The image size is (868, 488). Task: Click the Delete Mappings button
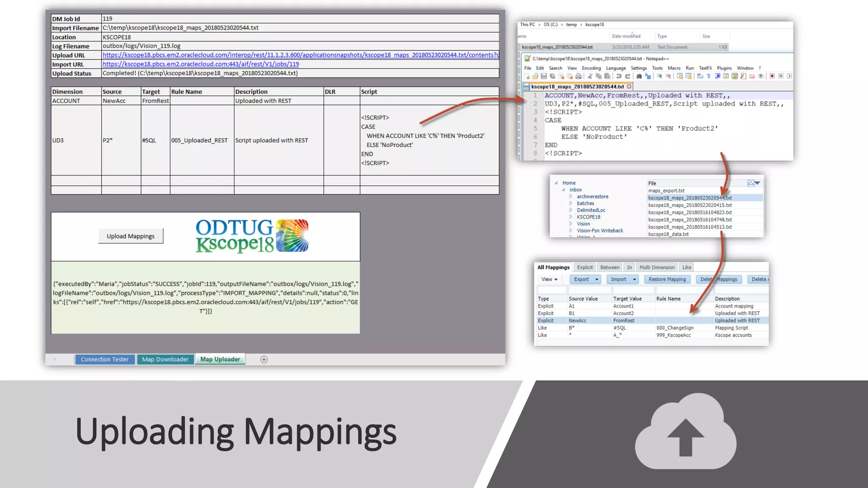(719, 279)
